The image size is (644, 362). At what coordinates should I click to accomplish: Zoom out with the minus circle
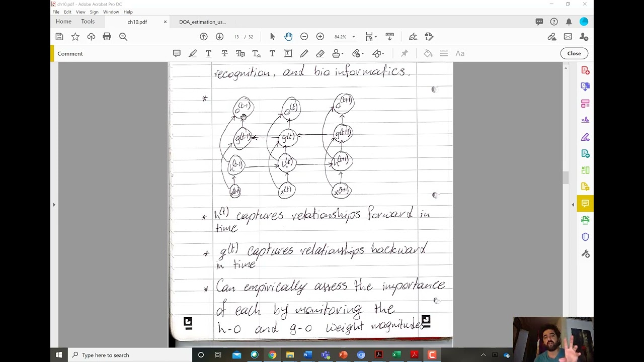(304, 37)
